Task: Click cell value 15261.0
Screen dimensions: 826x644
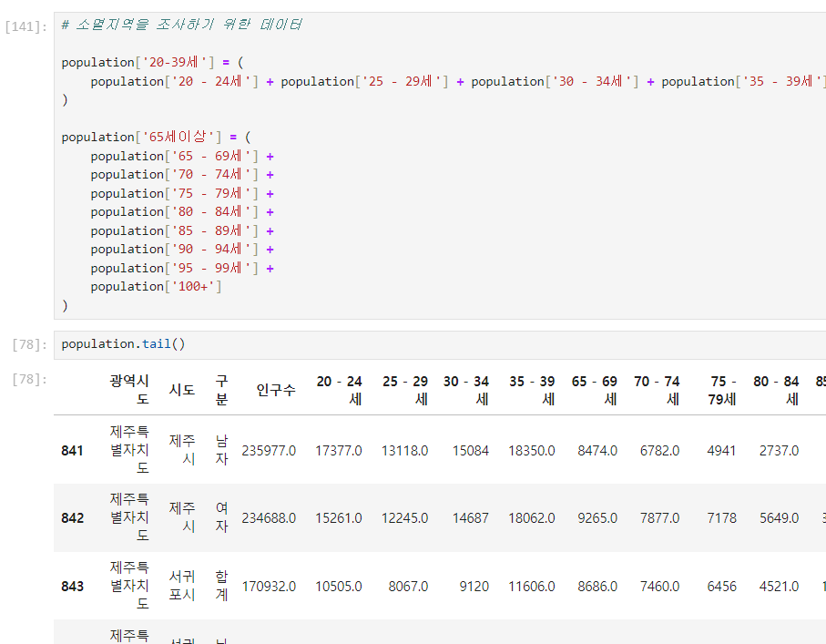Action: [x=339, y=518]
